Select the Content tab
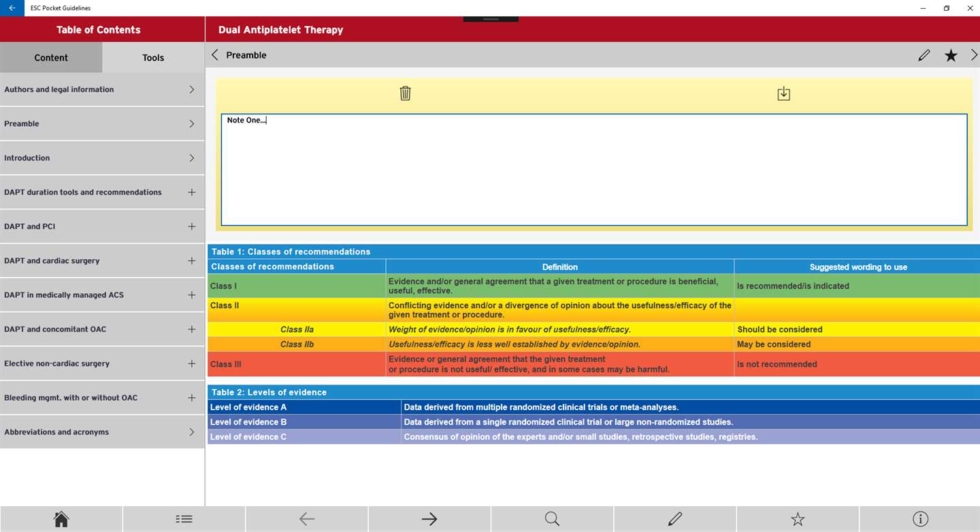This screenshot has width=980, height=532. point(51,58)
